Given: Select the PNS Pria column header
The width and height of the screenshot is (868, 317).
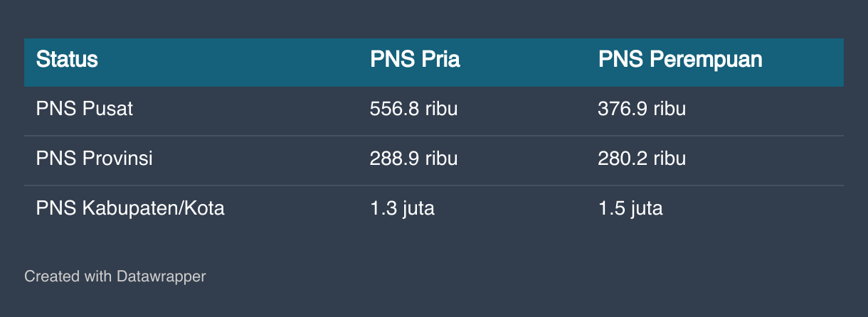Looking at the screenshot, I should (415, 60).
